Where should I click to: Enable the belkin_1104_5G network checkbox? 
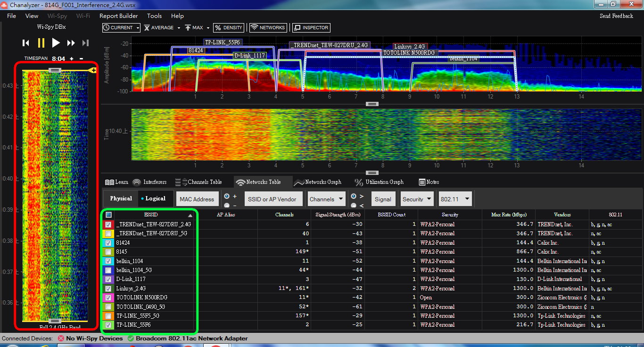coord(108,270)
